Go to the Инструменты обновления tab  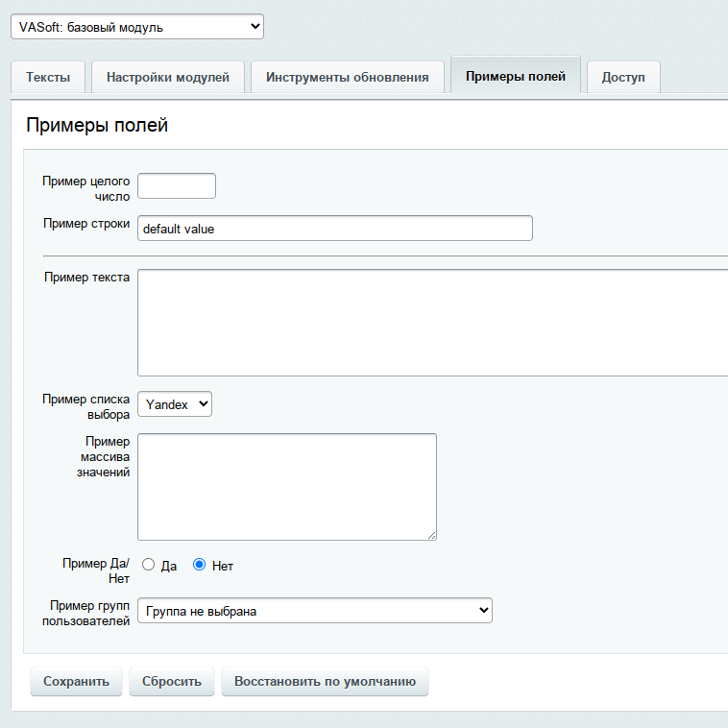tap(347, 78)
